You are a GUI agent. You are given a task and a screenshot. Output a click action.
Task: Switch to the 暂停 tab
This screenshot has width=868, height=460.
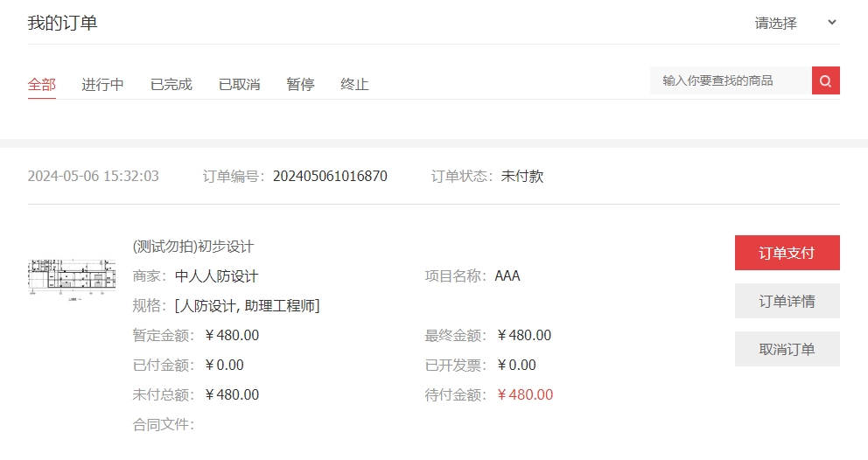pos(301,84)
